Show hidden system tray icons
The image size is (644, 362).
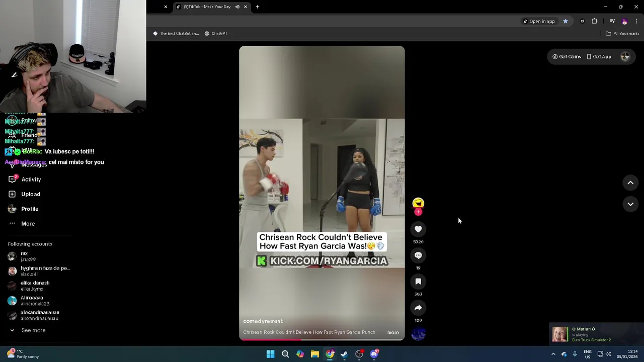coord(553,354)
